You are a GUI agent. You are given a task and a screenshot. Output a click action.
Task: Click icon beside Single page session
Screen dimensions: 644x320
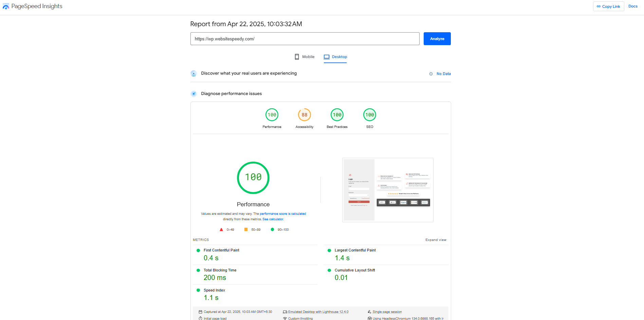point(369,312)
